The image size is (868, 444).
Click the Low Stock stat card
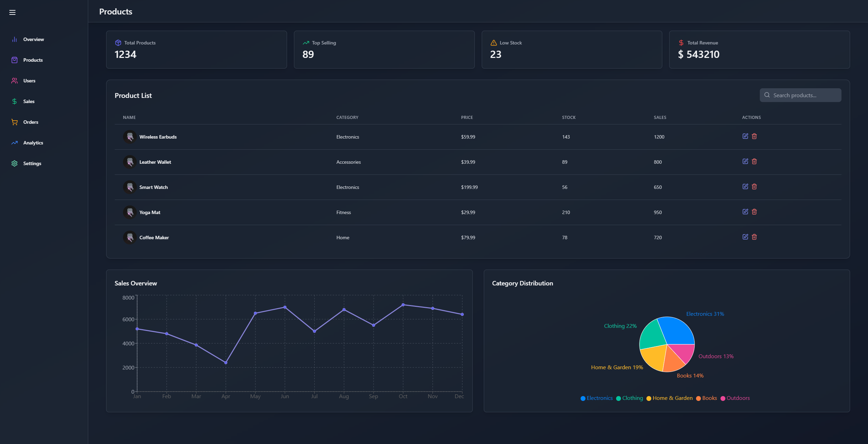pos(572,49)
